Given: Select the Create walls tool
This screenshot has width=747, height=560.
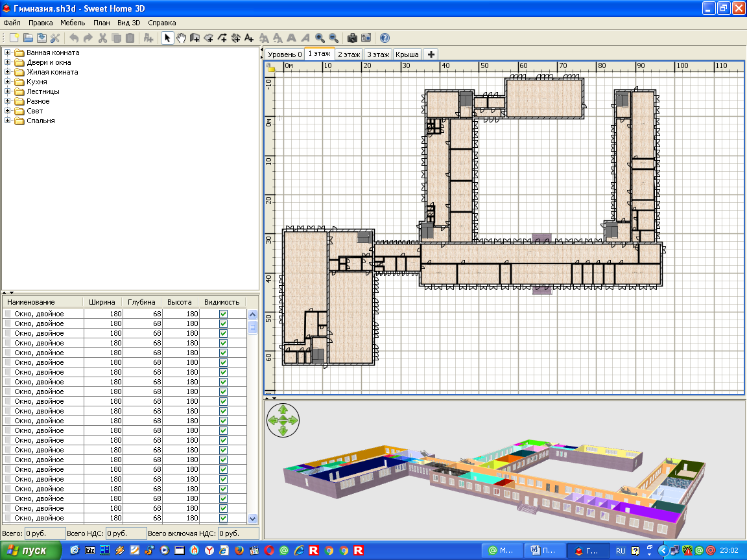Looking at the screenshot, I should [195, 38].
